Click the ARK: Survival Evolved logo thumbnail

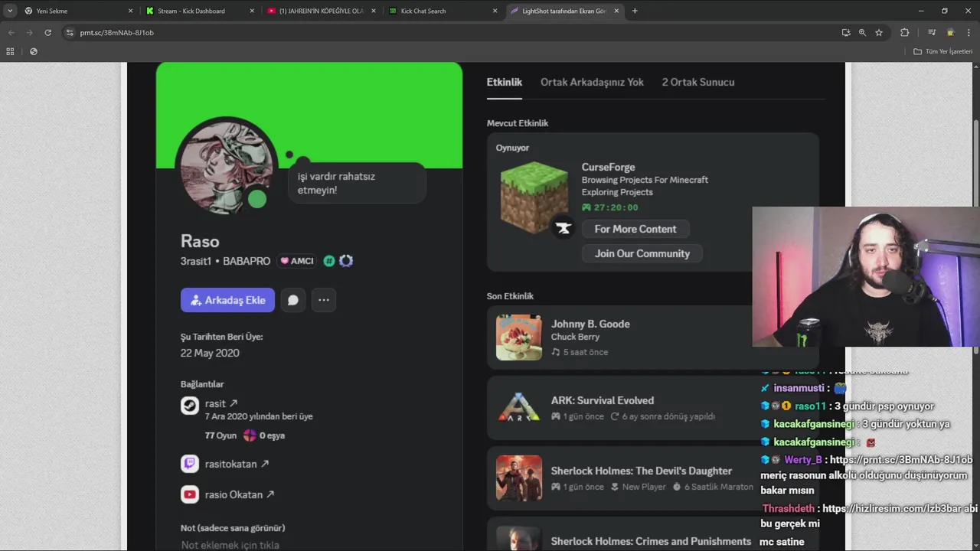519,408
